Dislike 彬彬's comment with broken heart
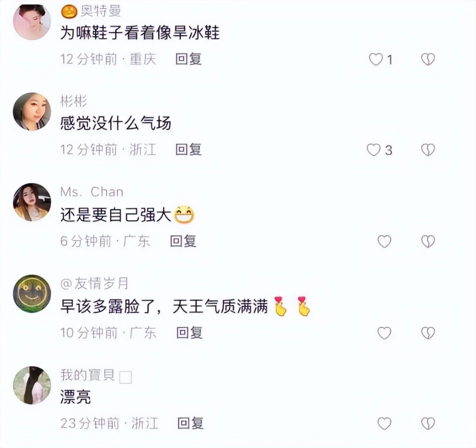Image resolution: width=476 pixels, height=448 pixels. coord(428,150)
